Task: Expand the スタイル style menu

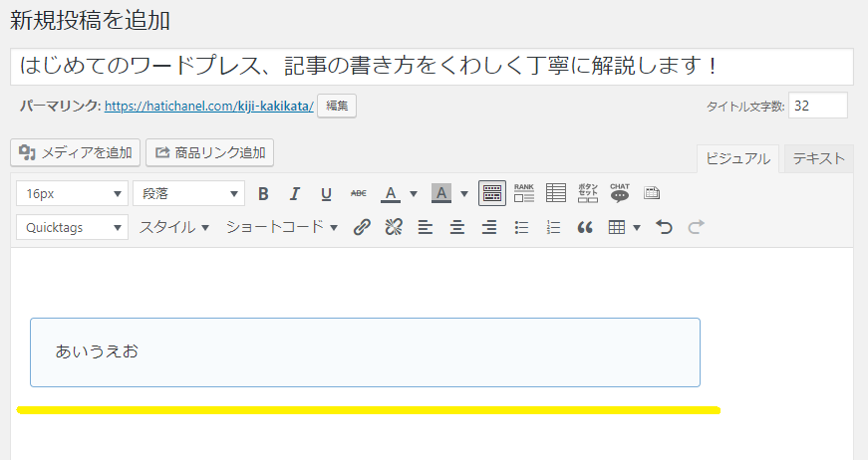Action: point(173,227)
